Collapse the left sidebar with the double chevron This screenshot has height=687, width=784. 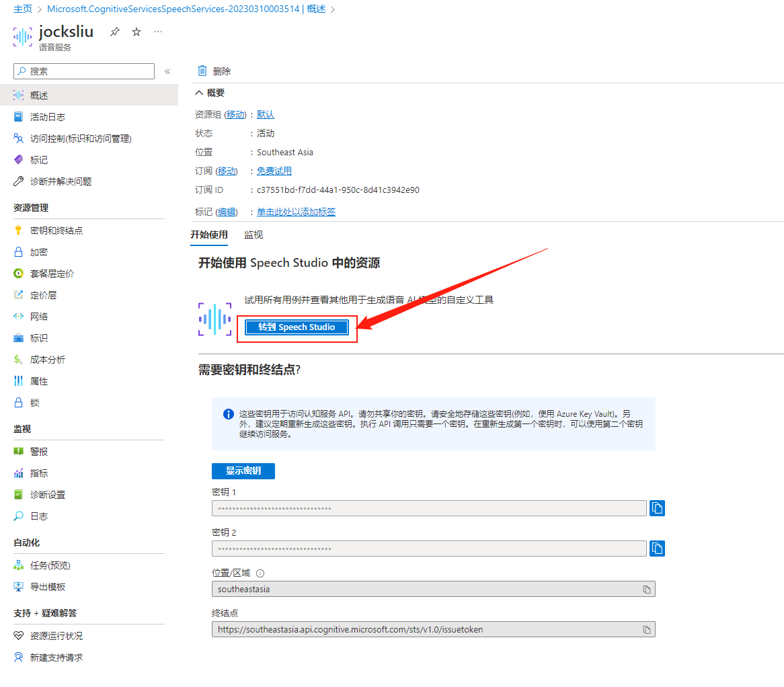[x=167, y=71]
